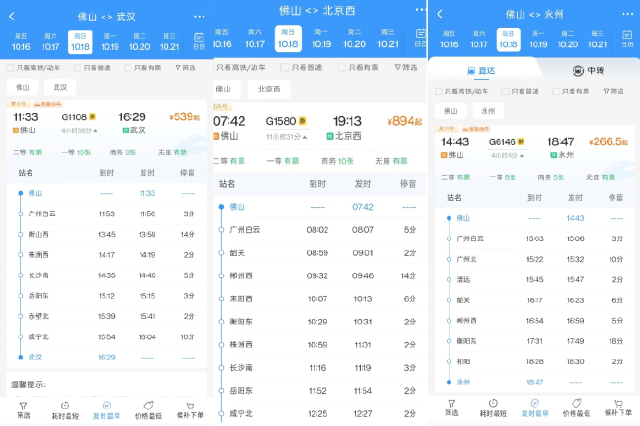The height and width of the screenshot is (426, 640).
Task: Select date 10.17 on 佛山-永州 screen
Action: coord(479,40)
